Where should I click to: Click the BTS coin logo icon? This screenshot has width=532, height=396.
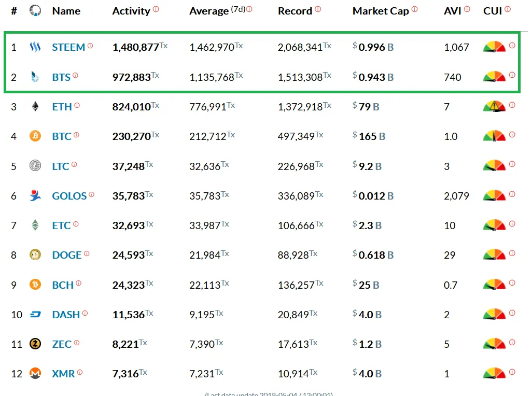35,77
